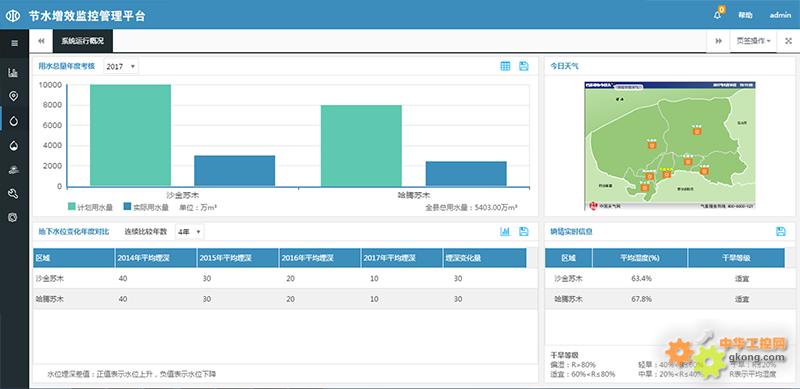Image resolution: width=800 pixels, height=389 pixels.
Task: Open the bottom circular settings sidebar icon
Action: pos(13,217)
